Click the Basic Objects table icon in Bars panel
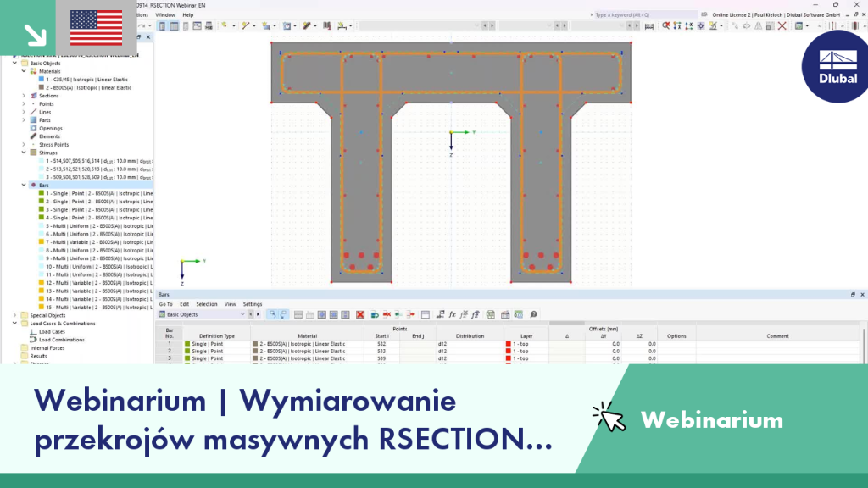 [x=162, y=314]
